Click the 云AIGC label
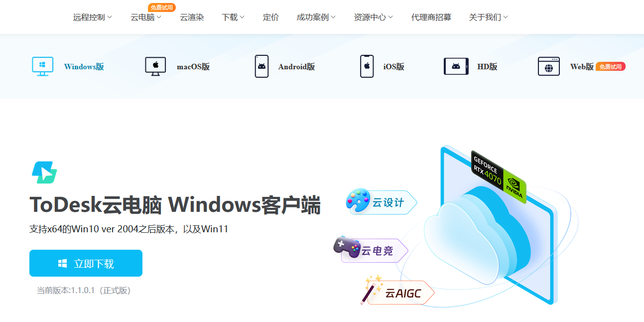 [x=403, y=294]
